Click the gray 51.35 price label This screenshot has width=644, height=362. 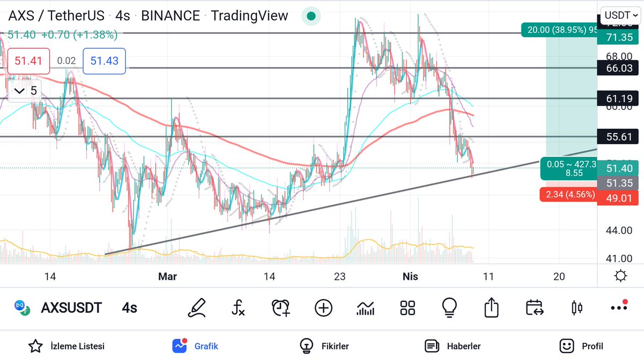pos(619,183)
